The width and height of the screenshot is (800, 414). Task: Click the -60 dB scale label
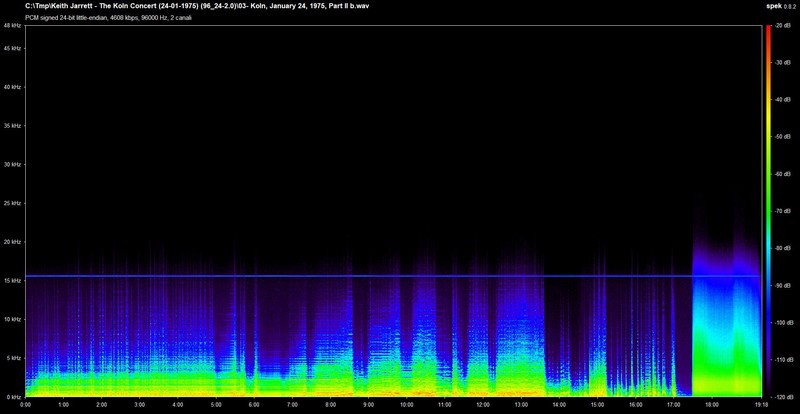tap(781, 174)
